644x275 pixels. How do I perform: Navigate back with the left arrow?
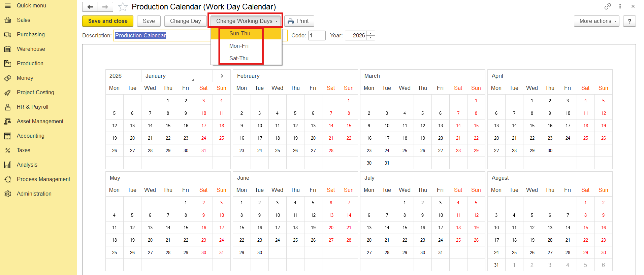[x=90, y=7]
